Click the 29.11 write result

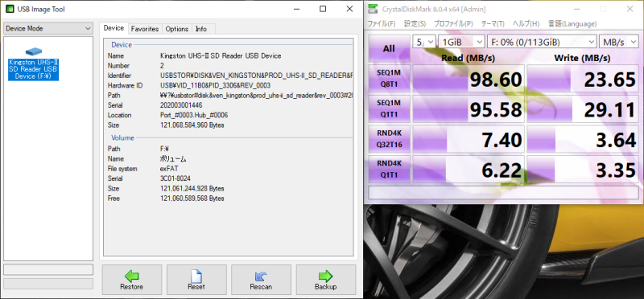(x=582, y=109)
